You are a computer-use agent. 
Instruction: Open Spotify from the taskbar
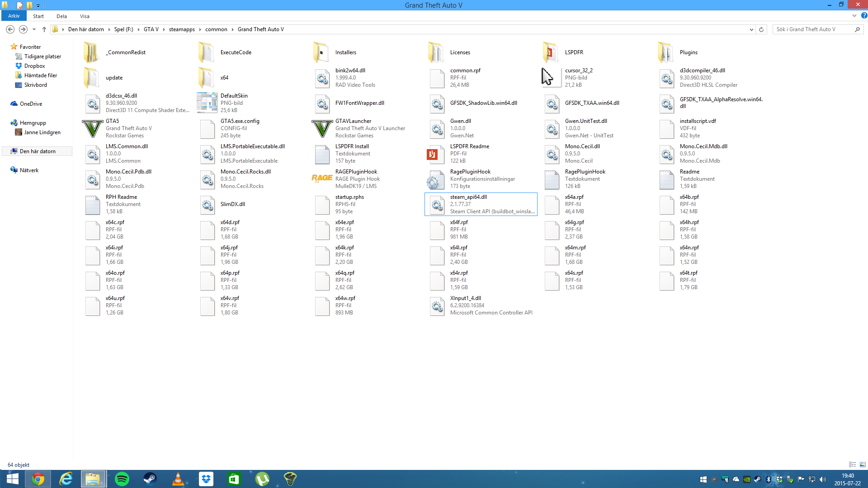tap(122, 479)
